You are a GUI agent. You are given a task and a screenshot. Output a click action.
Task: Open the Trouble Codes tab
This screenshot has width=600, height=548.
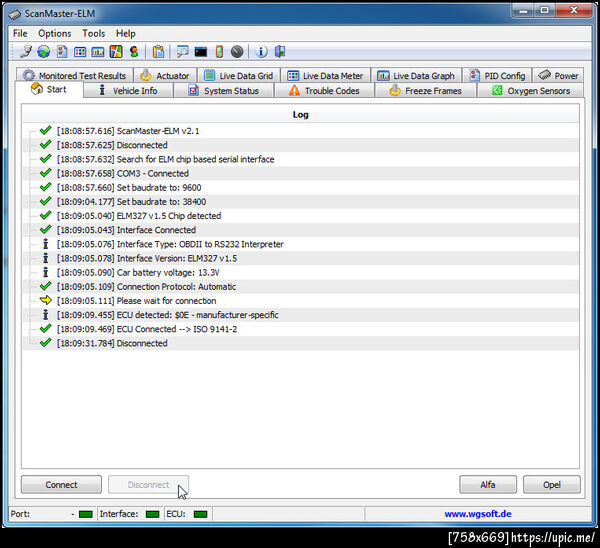(x=324, y=91)
